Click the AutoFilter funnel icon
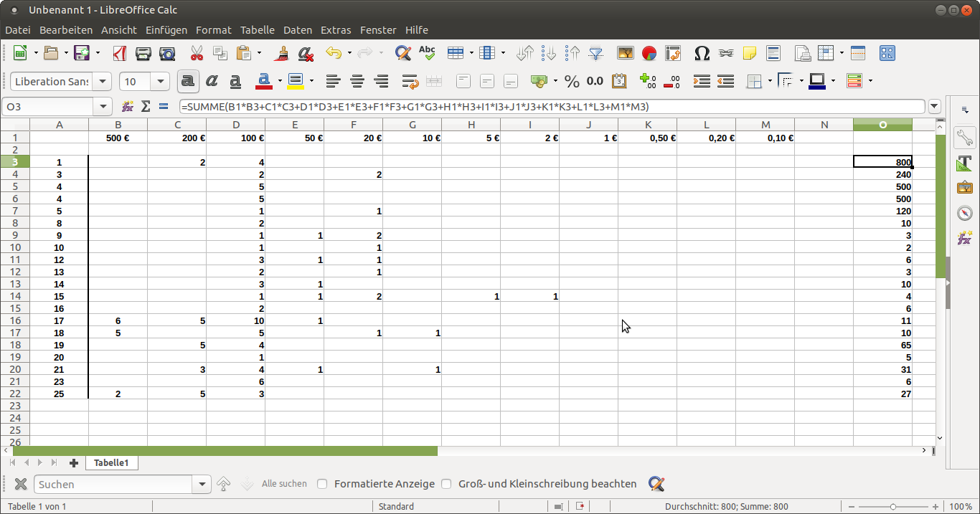980x514 pixels. [x=595, y=53]
